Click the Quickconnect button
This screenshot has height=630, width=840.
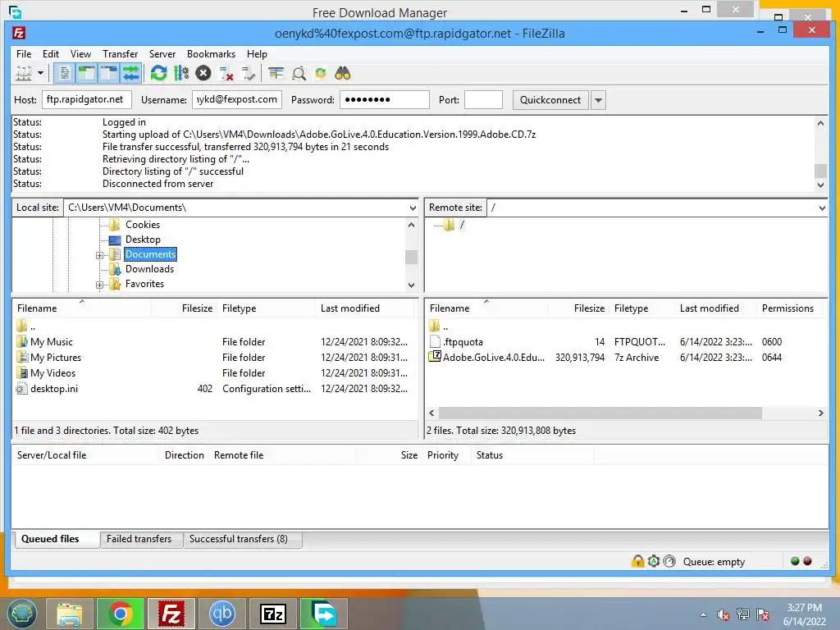550,100
